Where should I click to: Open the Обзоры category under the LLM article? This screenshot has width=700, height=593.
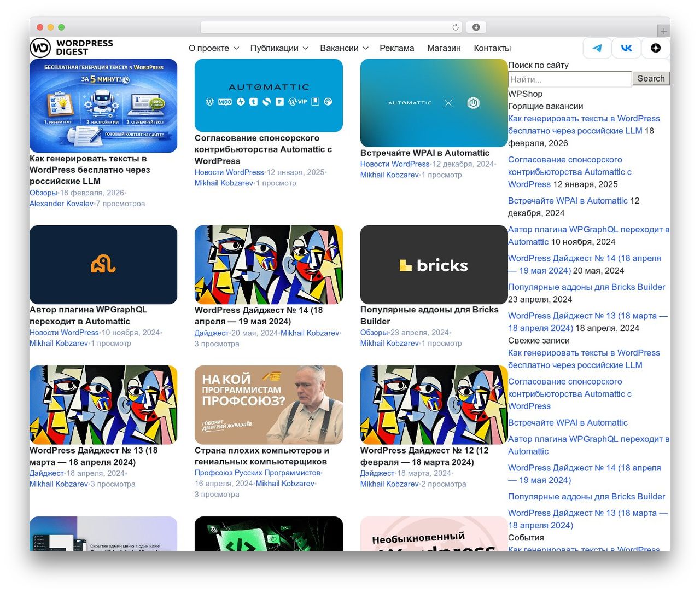pyautogui.click(x=43, y=193)
